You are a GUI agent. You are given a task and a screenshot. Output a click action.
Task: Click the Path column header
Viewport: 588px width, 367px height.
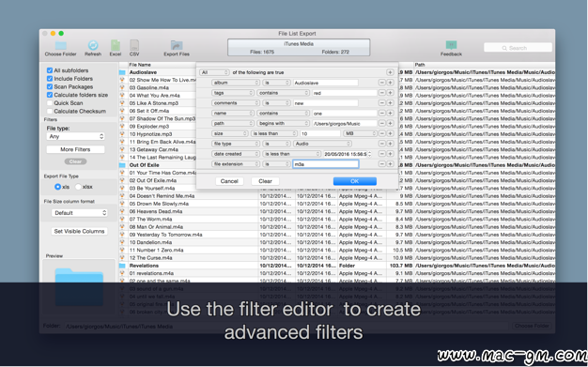[484, 65]
